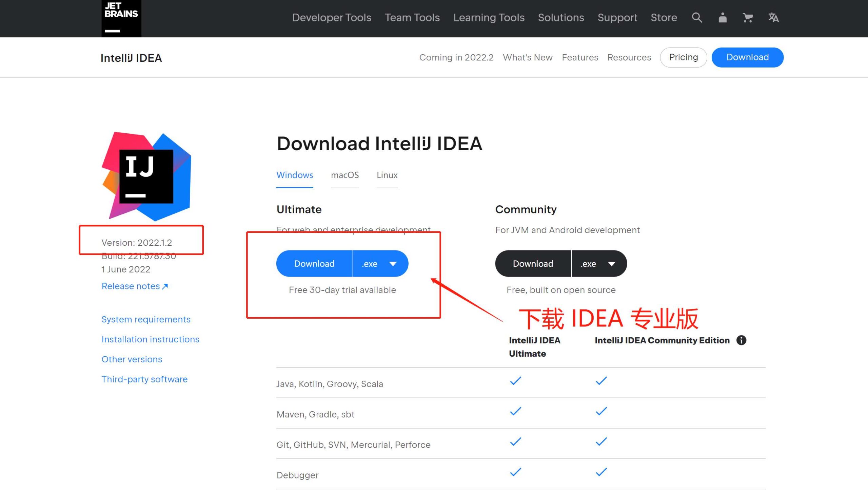Image resolution: width=868 pixels, height=490 pixels.
Task: Click 'Debugger' row label
Action: [297, 475]
